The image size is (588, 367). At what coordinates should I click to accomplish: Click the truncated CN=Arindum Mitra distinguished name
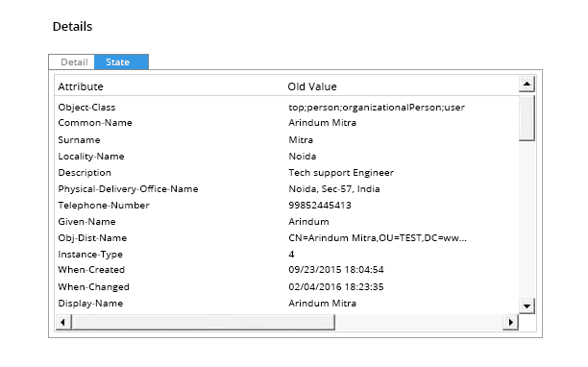click(378, 238)
